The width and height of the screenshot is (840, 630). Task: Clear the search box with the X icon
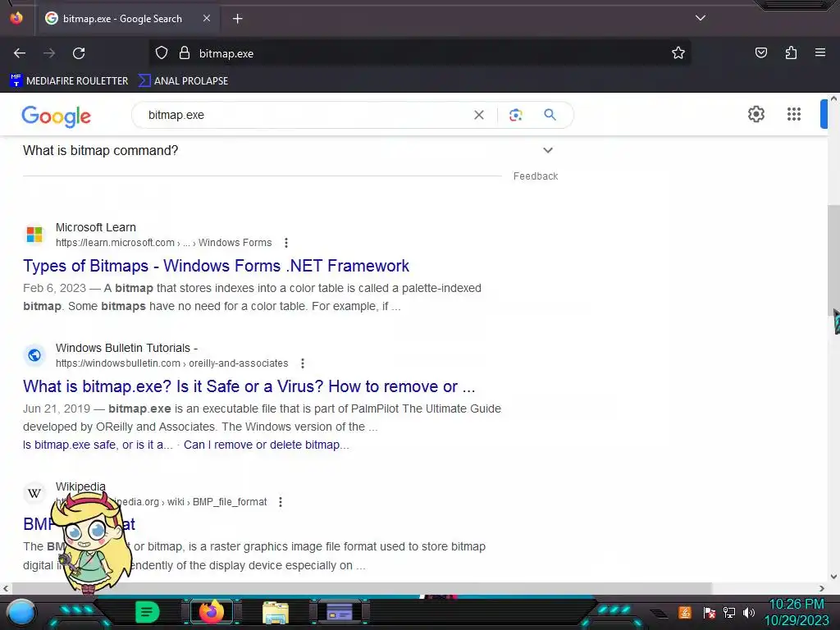pyautogui.click(x=479, y=115)
